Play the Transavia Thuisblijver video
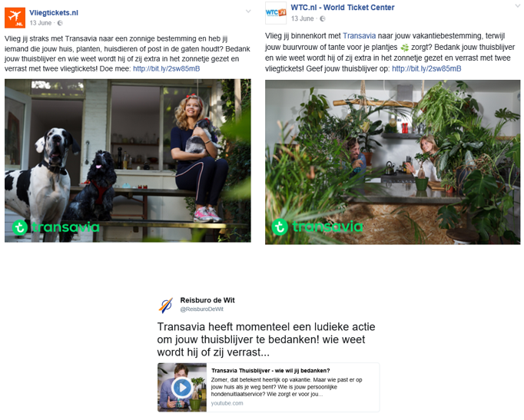The width and height of the screenshot is (524, 420). coord(182,388)
